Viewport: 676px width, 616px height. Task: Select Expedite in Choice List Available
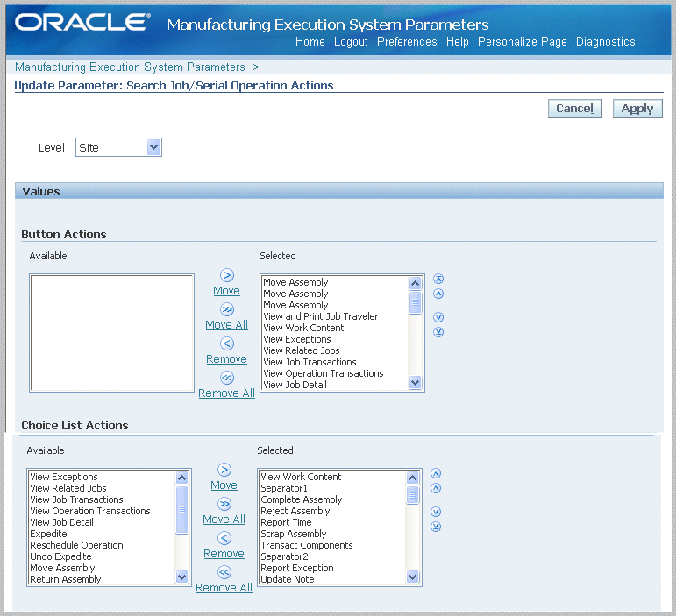pyautogui.click(x=48, y=534)
